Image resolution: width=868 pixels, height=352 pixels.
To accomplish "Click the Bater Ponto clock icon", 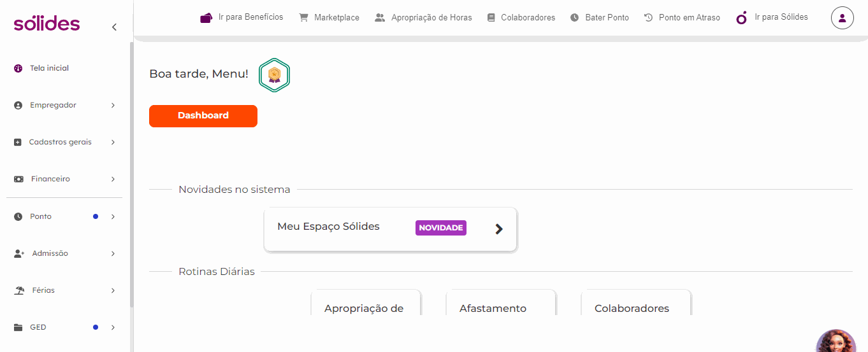I will pyautogui.click(x=575, y=18).
